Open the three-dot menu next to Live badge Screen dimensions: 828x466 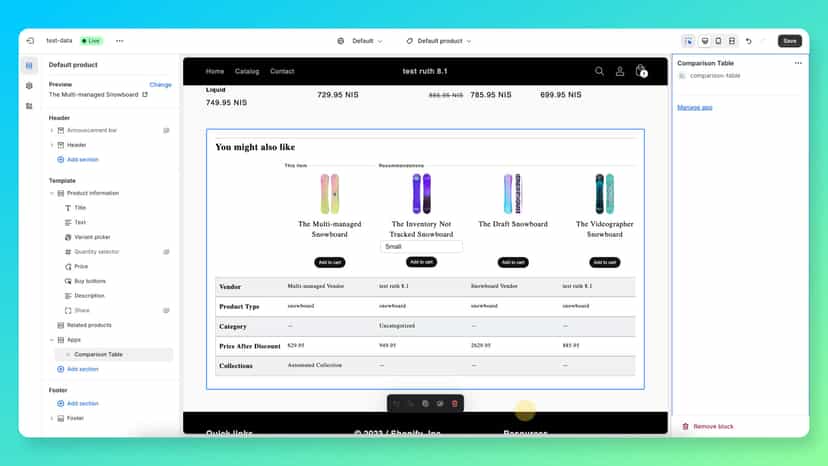tap(119, 41)
